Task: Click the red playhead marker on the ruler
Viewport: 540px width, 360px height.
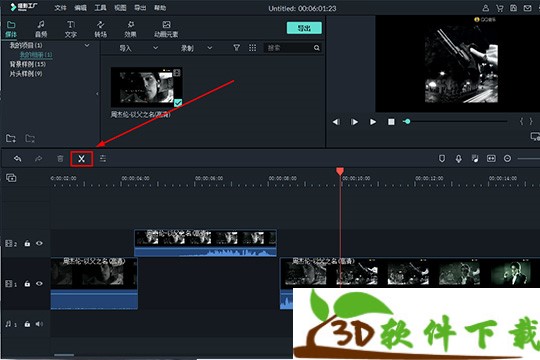Action: (340, 171)
